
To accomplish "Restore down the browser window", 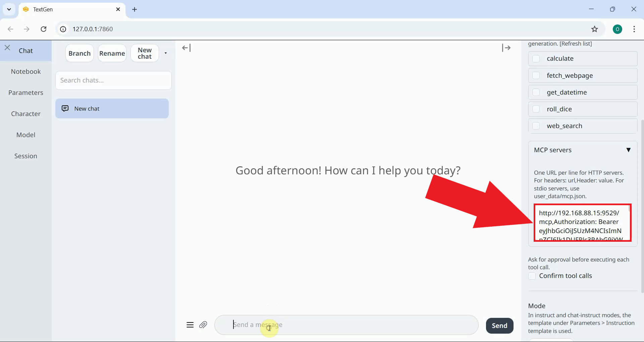I will (612, 9).
